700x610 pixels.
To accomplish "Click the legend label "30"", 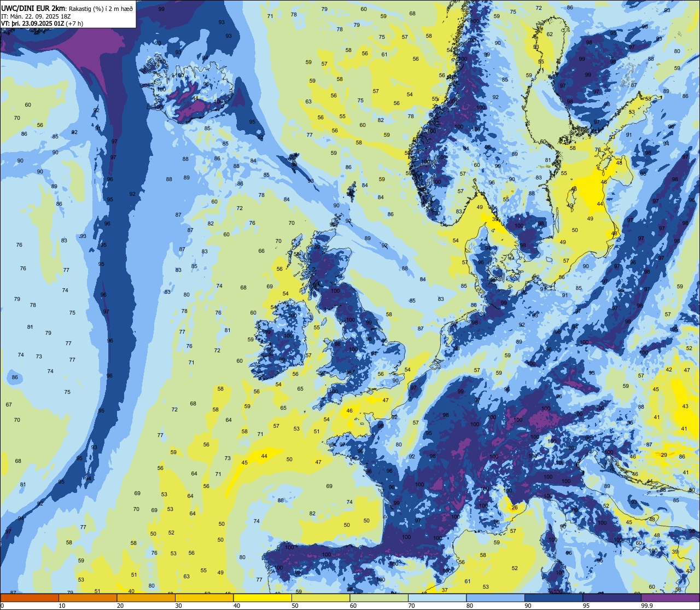I will point(178,606).
